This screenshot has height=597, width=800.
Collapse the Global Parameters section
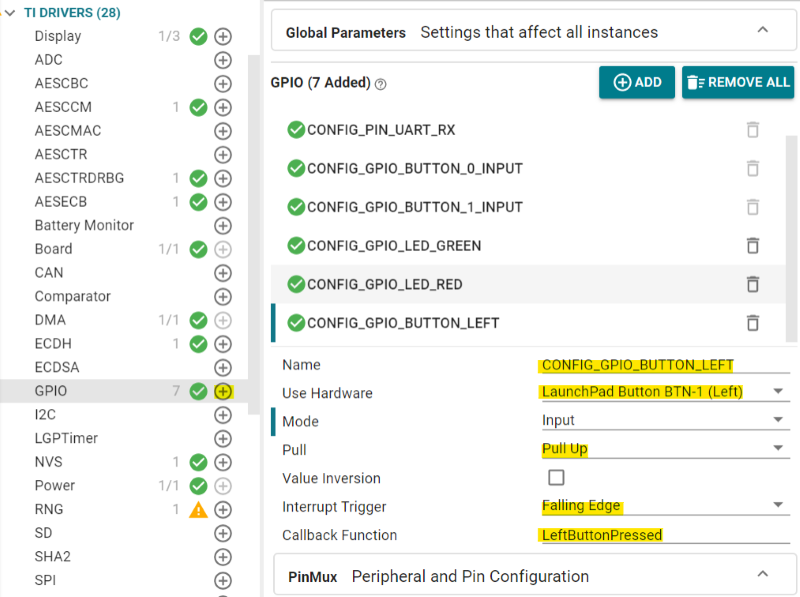pos(762,31)
